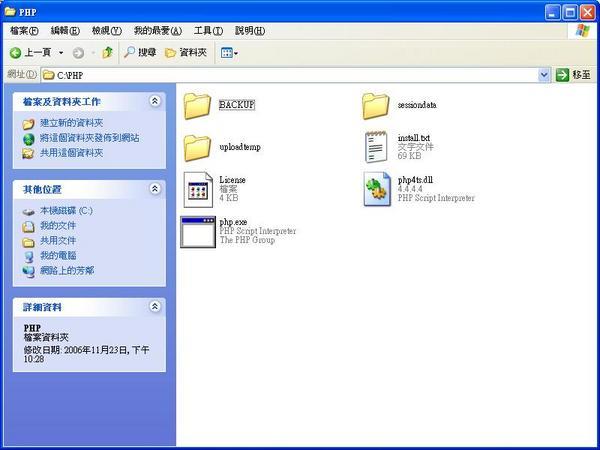Select the php.exe file name
Image resolution: width=600 pixels, height=450 pixels.
pyautogui.click(x=233, y=222)
